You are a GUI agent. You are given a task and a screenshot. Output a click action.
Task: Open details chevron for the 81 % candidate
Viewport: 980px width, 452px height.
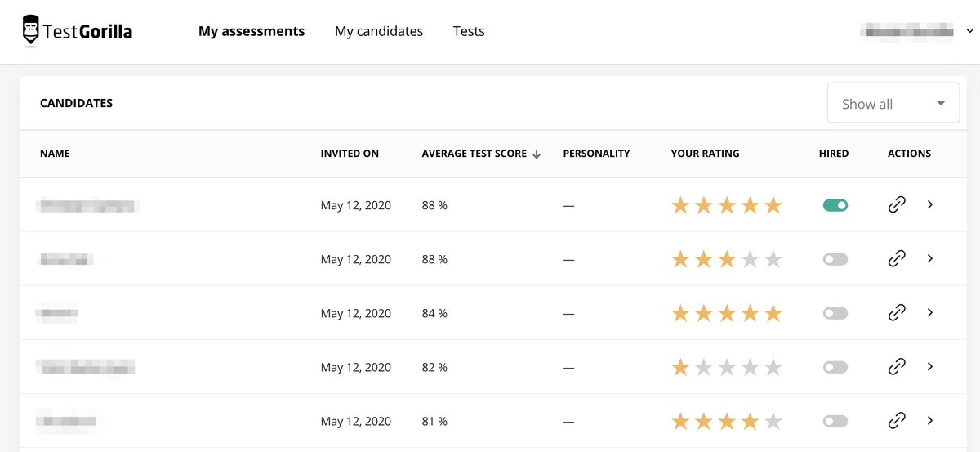coord(930,421)
